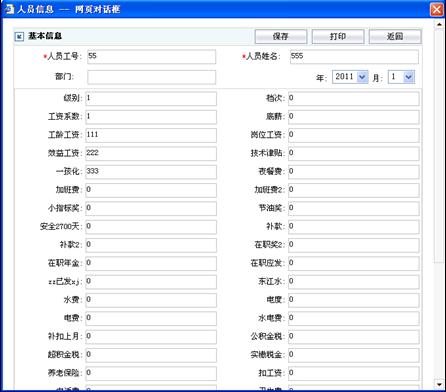Screen dimensions: 446x392
Task: Click the 加班费 input field
Action: 151,190
